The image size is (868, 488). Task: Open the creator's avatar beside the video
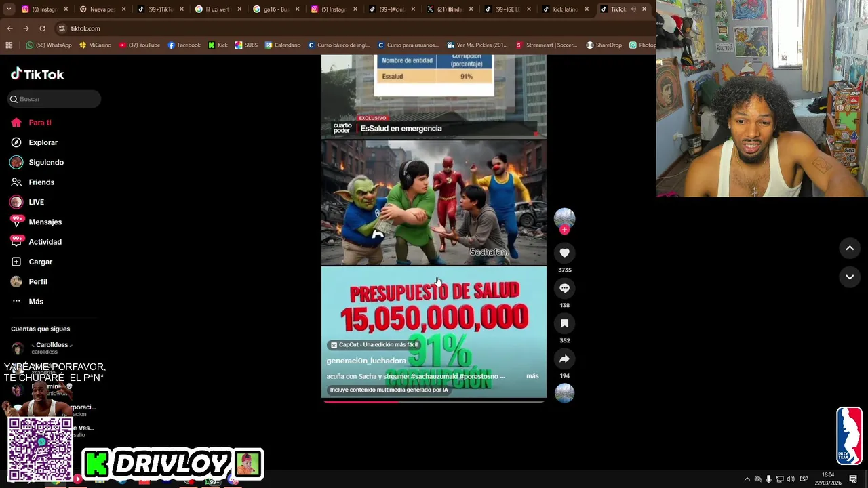pos(564,218)
